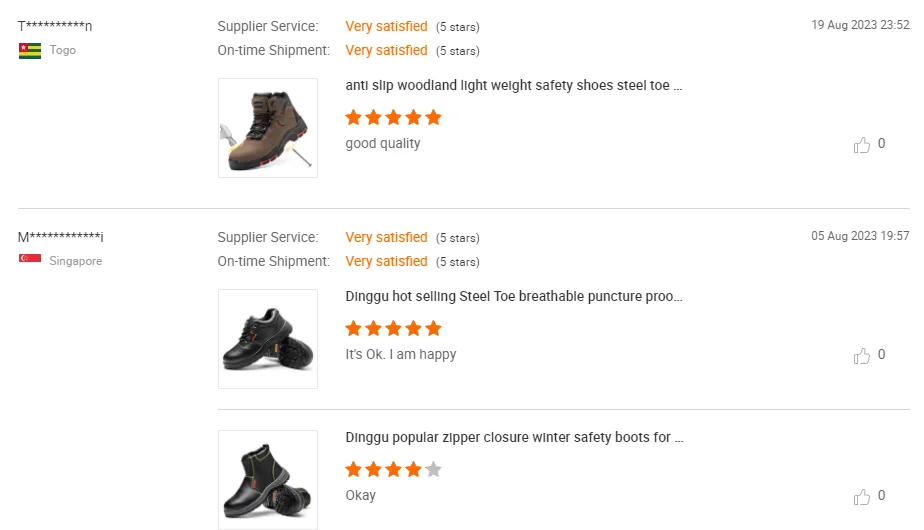Image resolution: width=924 pixels, height=530 pixels.
Task: Click thumbs-up icon on "good quality" review
Action: (862, 145)
